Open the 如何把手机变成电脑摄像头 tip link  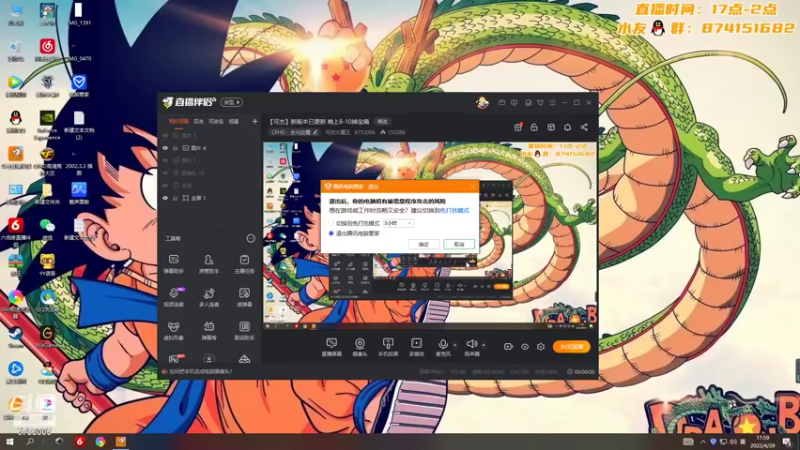[x=201, y=371]
